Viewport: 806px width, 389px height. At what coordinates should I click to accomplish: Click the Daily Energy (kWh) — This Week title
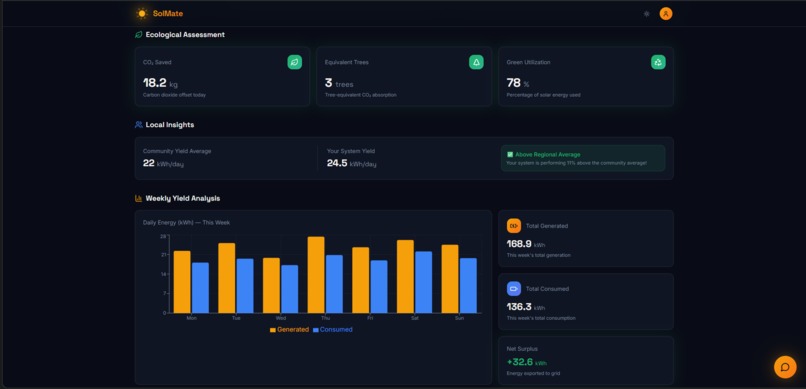point(187,223)
